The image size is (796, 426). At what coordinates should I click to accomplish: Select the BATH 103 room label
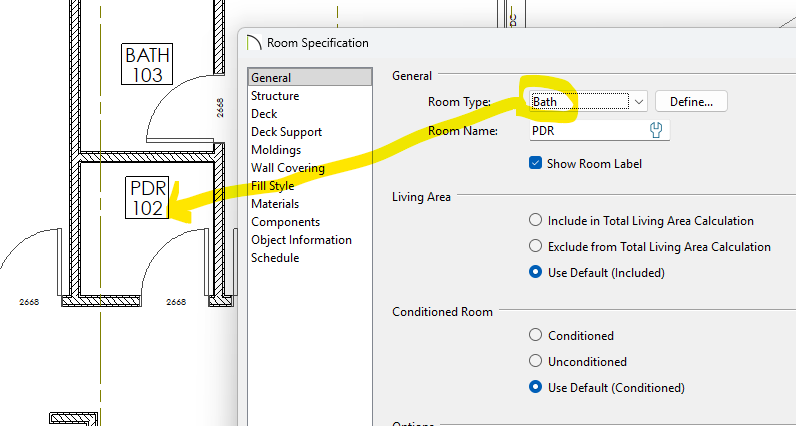point(148,64)
